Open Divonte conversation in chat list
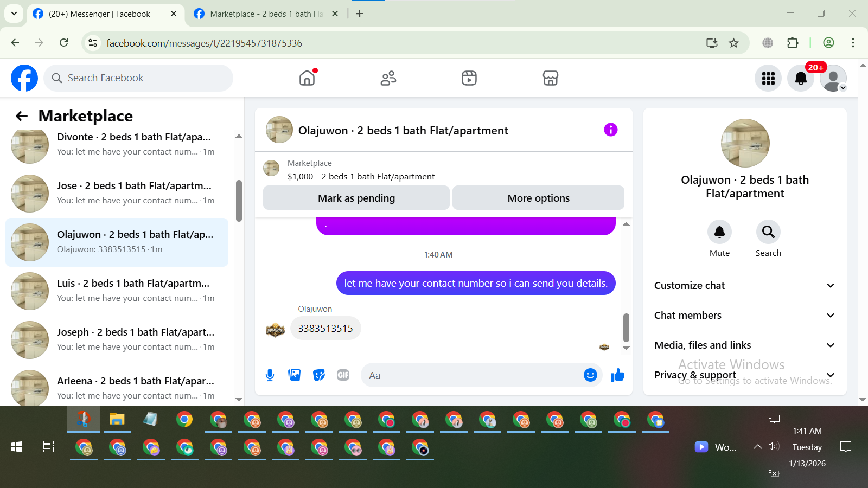This screenshot has height=488, width=868. 117,144
